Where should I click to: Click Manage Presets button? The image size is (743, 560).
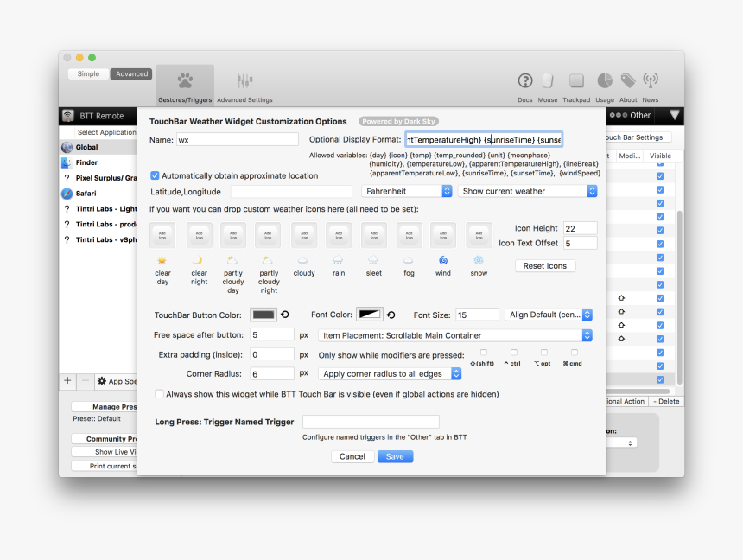click(105, 406)
